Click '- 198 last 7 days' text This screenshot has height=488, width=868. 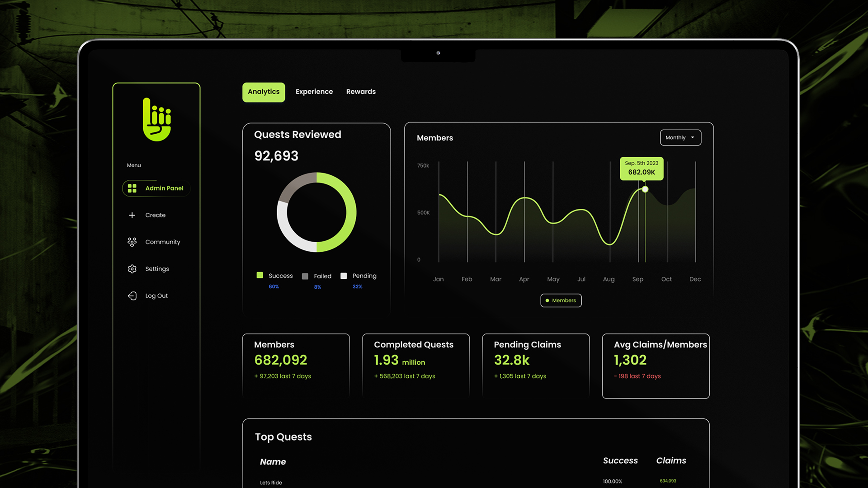637,376
